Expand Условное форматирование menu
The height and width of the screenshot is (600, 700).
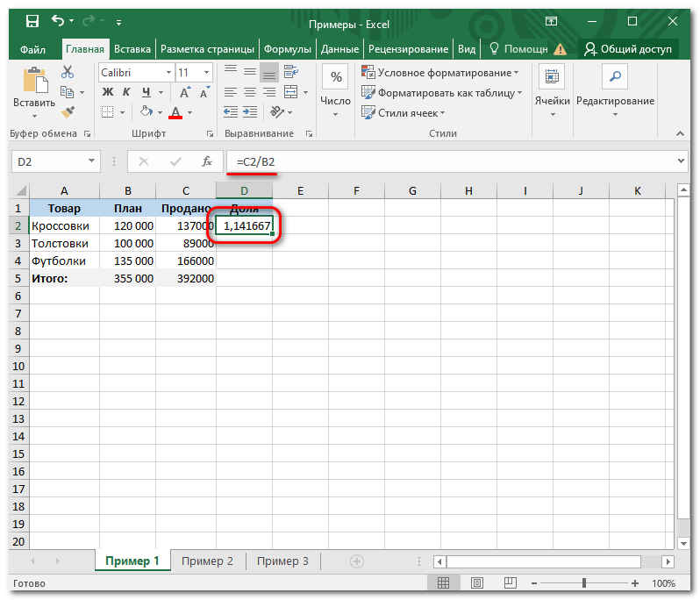[x=440, y=72]
